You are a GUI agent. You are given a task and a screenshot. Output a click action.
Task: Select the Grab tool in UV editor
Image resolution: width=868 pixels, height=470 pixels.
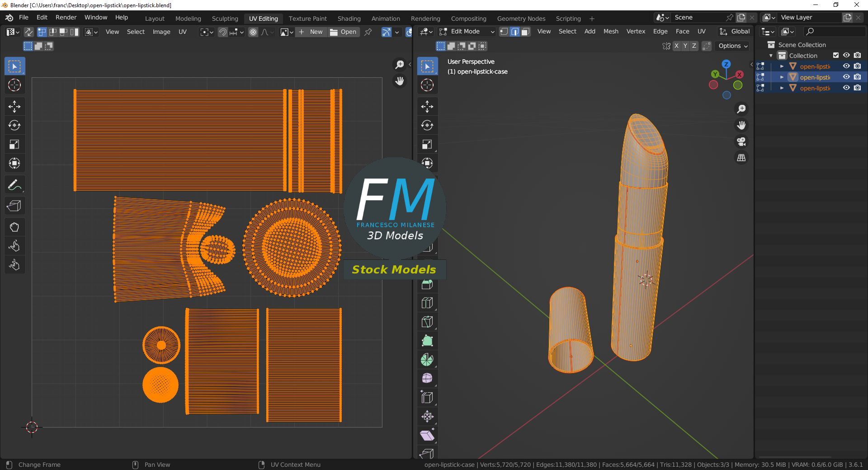(x=14, y=227)
